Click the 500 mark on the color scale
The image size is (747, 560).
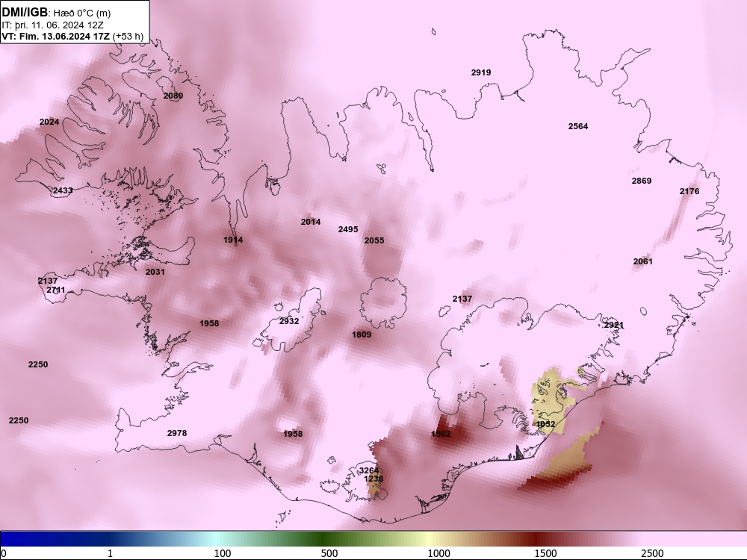[329, 553]
